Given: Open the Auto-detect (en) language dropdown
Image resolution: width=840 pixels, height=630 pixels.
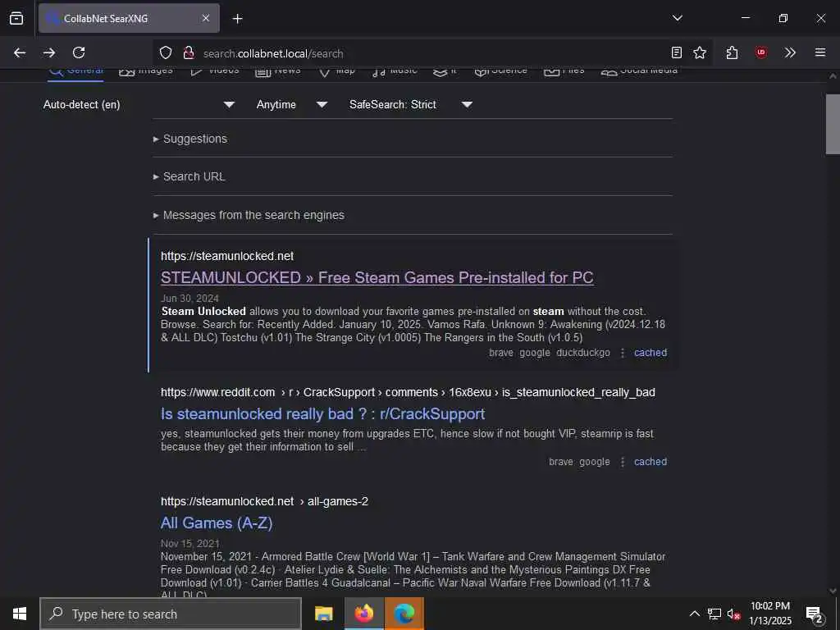Looking at the screenshot, I should pos(138,104).
